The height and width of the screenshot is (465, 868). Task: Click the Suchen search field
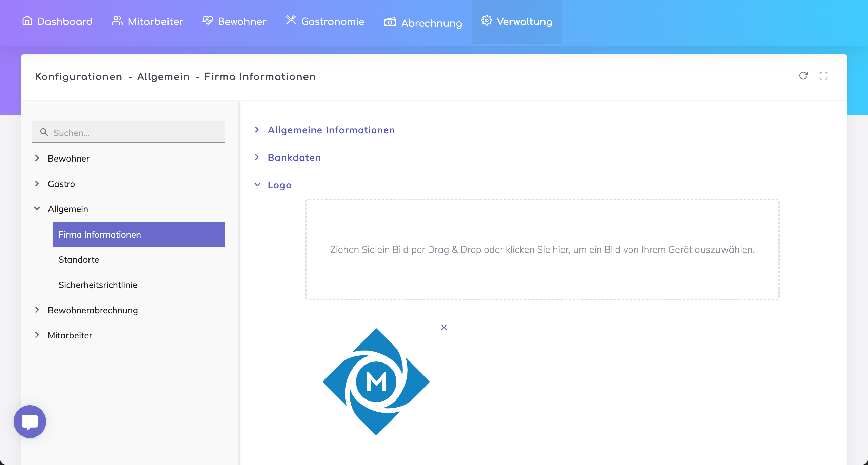[x=136, y=133]
